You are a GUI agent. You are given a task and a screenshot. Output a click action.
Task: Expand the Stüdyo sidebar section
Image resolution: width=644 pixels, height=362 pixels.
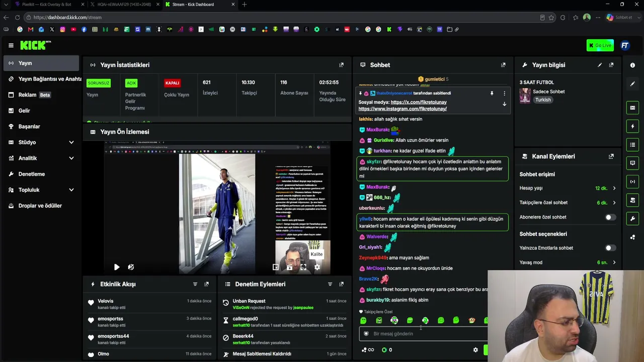point(41,142)
